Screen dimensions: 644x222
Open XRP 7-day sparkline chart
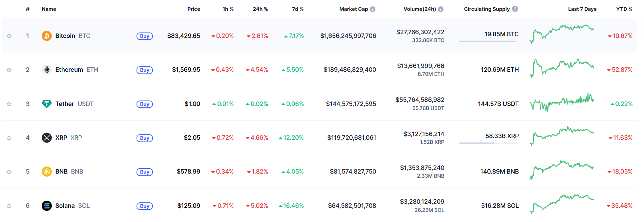pos(562,136)
